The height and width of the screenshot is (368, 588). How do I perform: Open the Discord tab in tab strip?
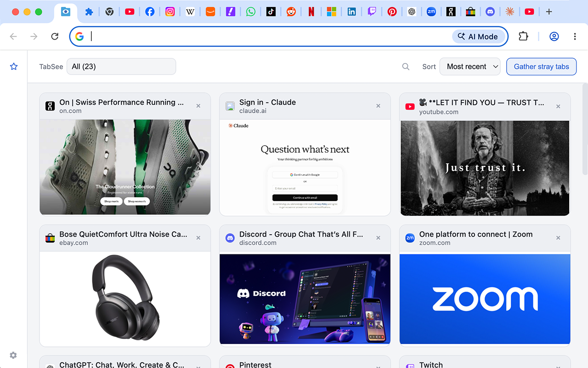491,12
